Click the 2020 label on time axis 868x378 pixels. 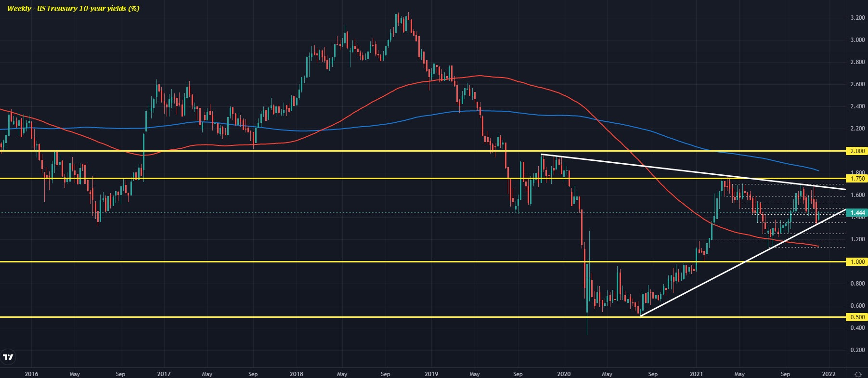click(564, 374)
